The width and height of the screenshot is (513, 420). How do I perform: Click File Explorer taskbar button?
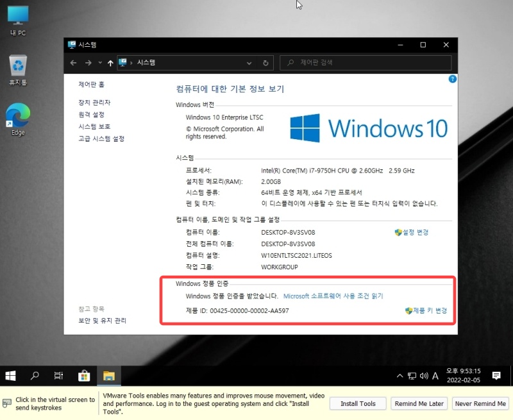coord(108,376)
